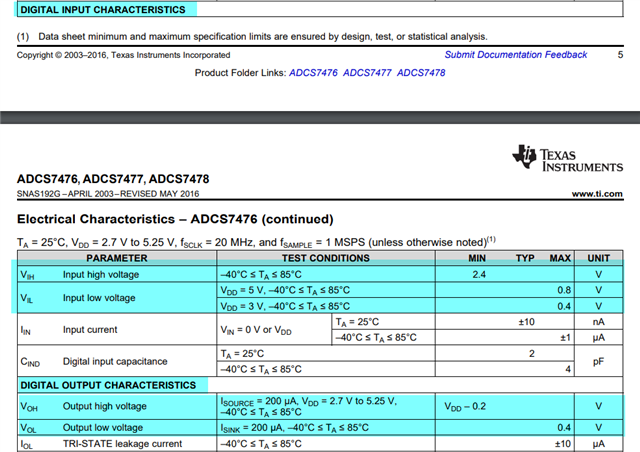The image size is (640, 452).
Task: Open the Submit Documentation Feedback link
Action: (516, 55)
